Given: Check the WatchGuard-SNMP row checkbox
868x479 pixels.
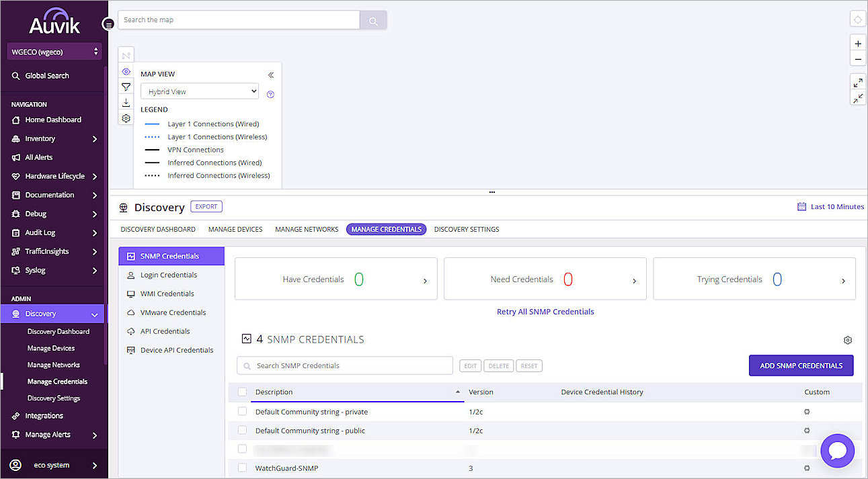Looking at the screenshot, I should (242, 468).
